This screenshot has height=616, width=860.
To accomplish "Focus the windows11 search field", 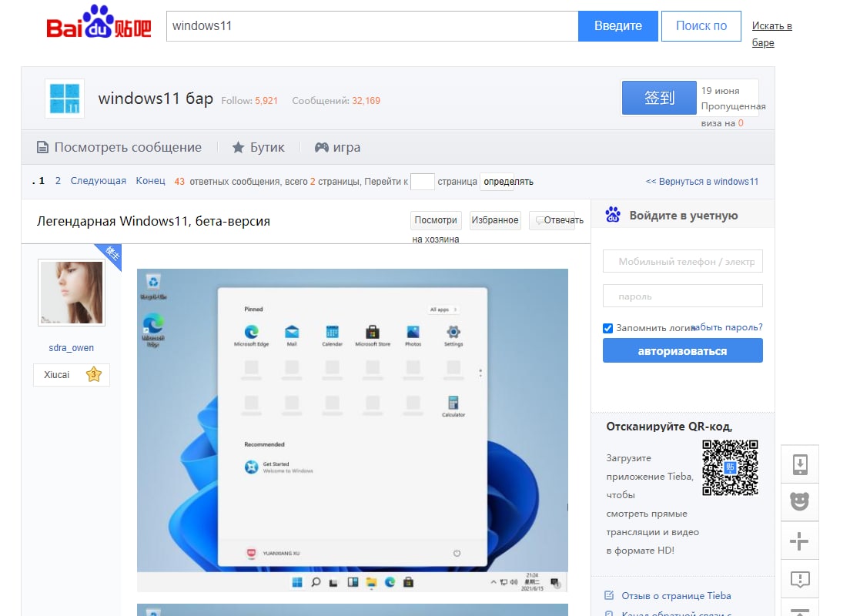I will pos(372,25).
